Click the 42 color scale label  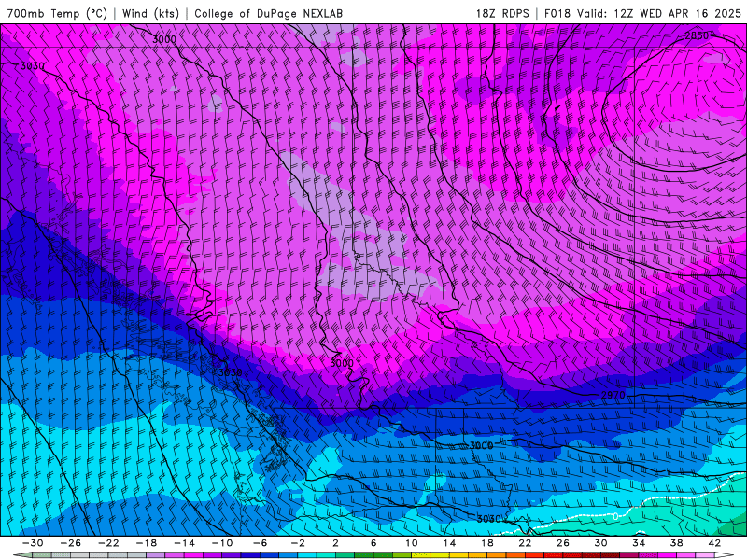(x=714, y=543)
